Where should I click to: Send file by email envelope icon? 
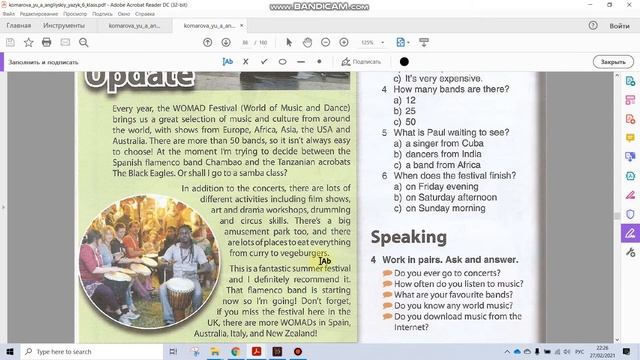(65, 42)
